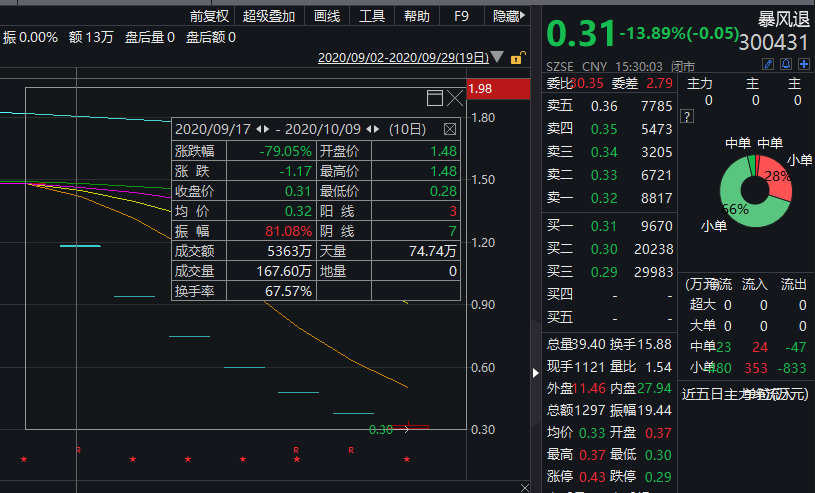Image resolution: width=815 pixels, height=493 pixels.
Task: Step start date 2020/09/17 forward one day
Action: (266, 129)
